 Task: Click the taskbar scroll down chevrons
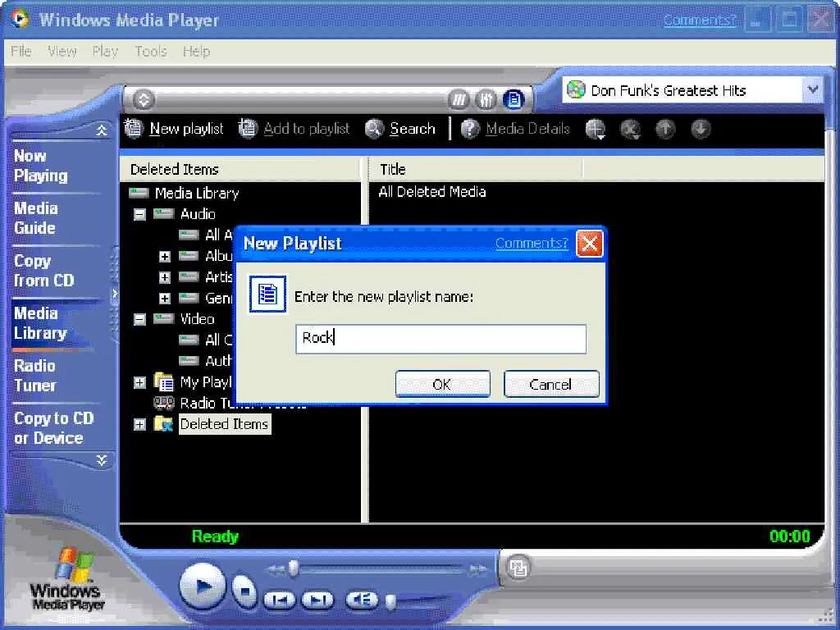101,460
